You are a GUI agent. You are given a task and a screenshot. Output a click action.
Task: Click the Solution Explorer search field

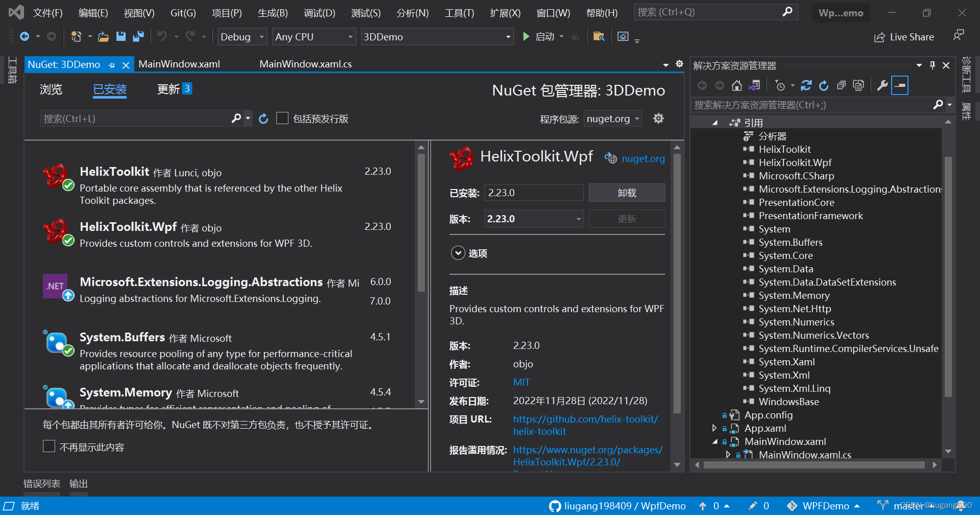(x=812, y=105)
